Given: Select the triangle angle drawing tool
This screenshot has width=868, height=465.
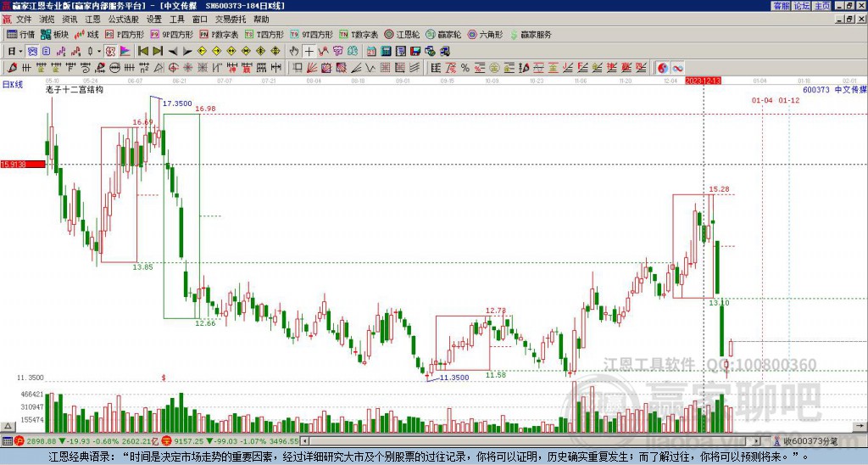Looking at the screenshot, I should point(159,68).
